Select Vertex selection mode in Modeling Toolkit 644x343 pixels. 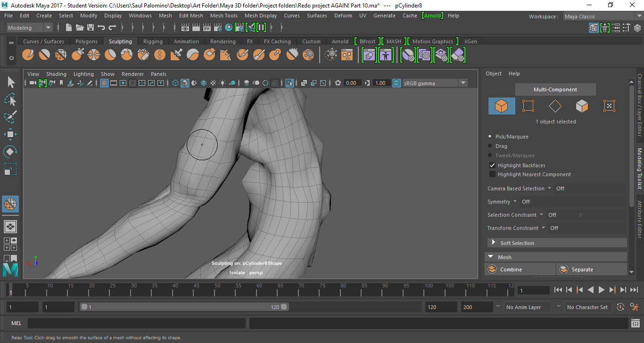[x=528, y=106]
